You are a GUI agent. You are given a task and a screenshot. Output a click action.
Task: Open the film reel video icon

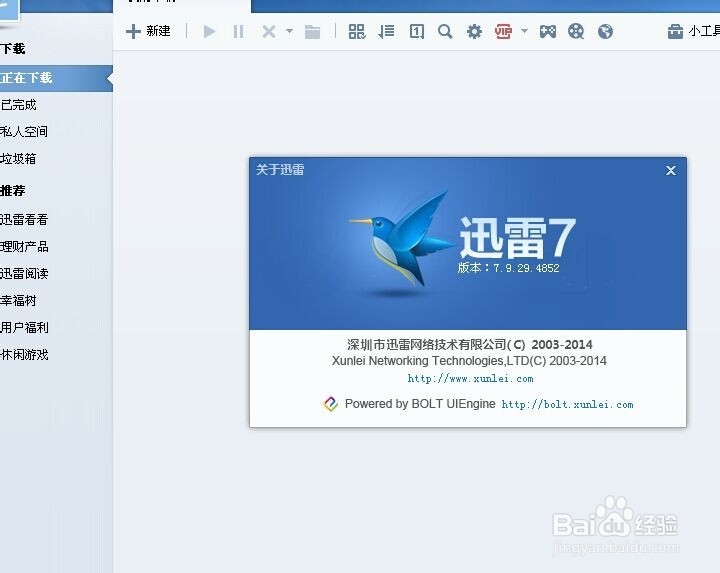[x=576, y=32]
